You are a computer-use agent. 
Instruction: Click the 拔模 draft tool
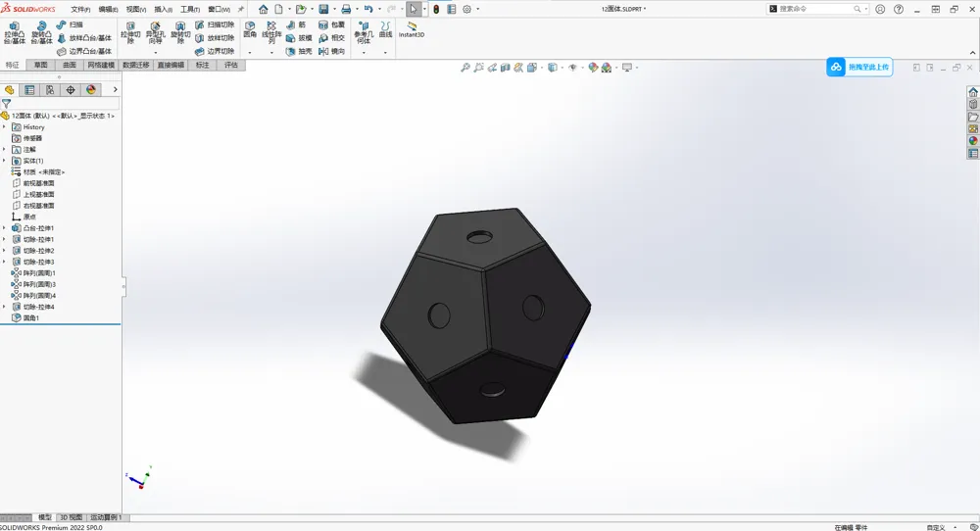coord(299,38)
